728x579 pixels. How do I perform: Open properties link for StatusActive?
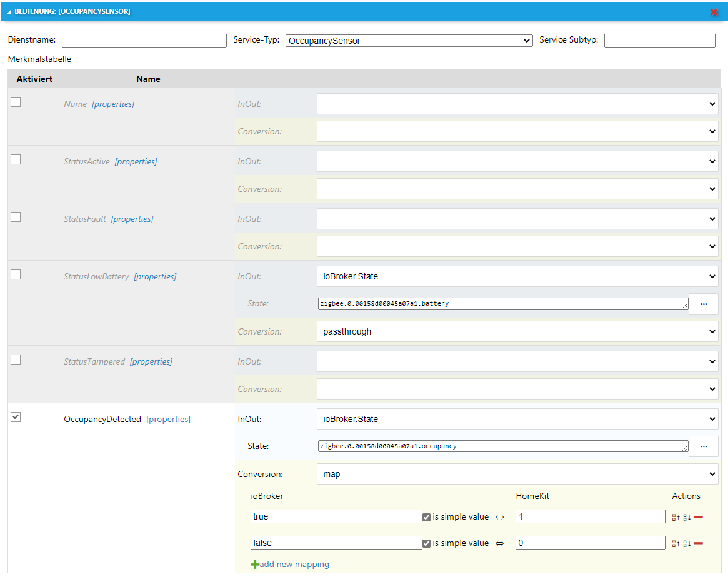click(136, 162)
